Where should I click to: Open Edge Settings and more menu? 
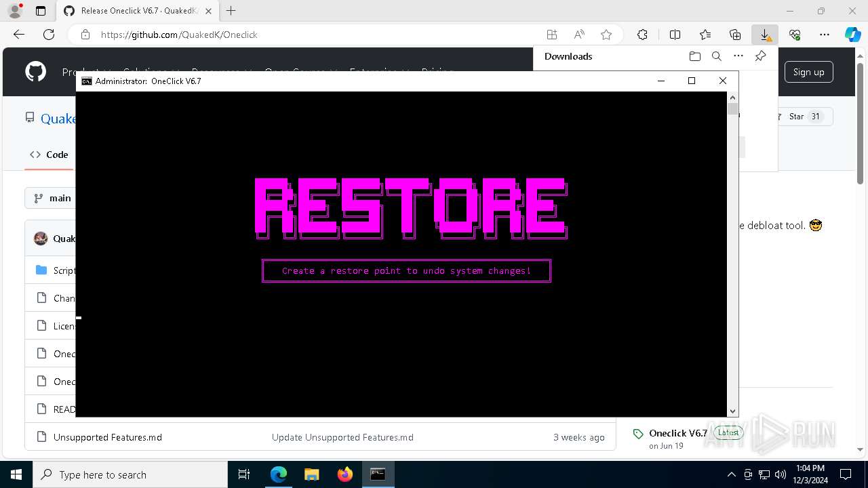pyautogui.click(x=825, y=35)
